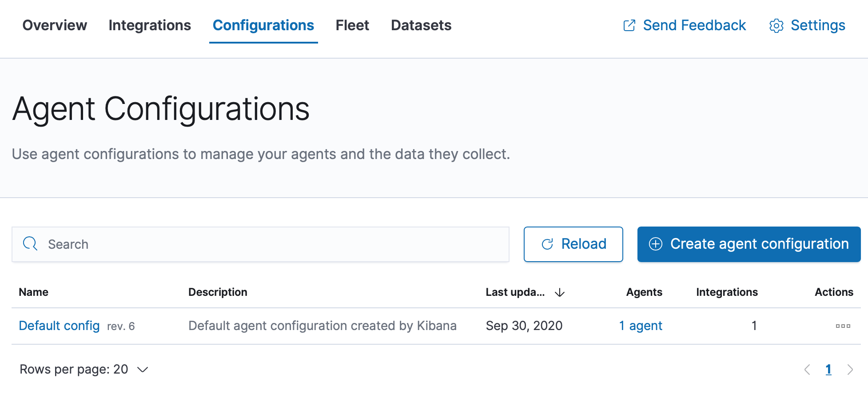View the 1 agent link

point(641,326)
